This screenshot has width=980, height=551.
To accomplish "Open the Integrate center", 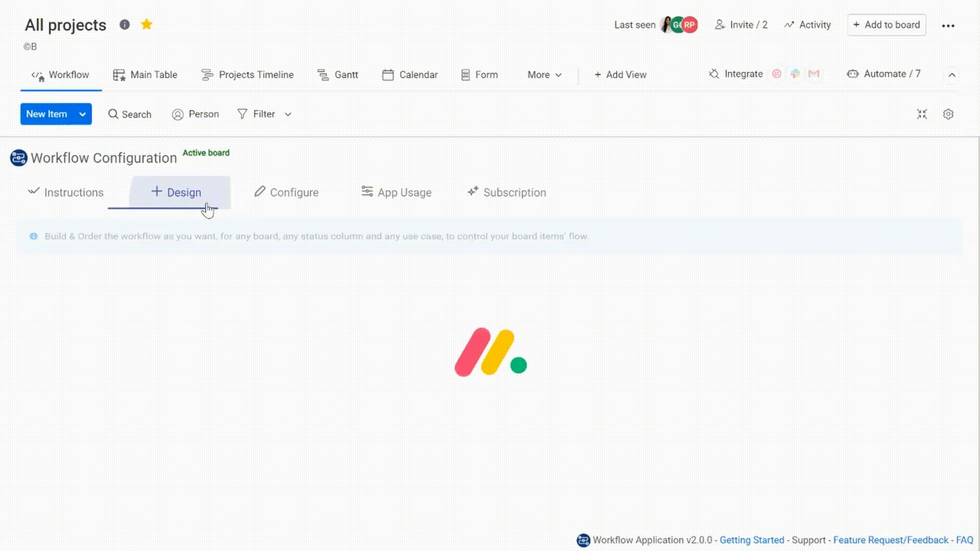I will point(736,74).
